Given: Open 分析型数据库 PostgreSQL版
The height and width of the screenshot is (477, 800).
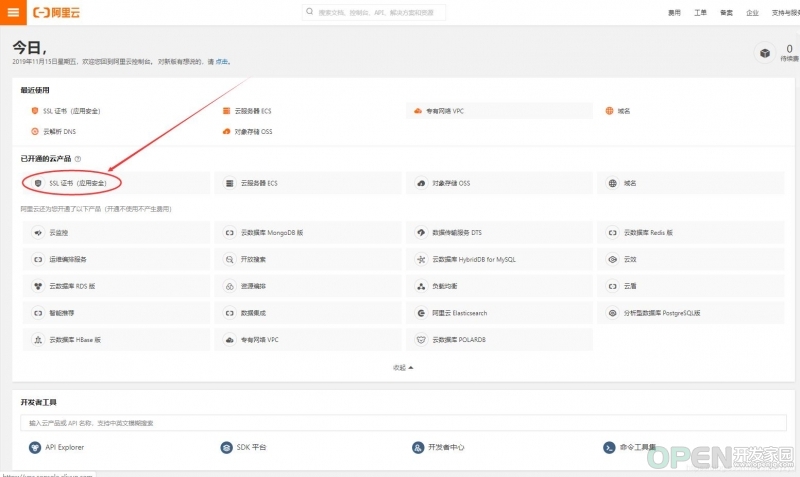Looking at the screenshot, I should [x=690, y=313].
